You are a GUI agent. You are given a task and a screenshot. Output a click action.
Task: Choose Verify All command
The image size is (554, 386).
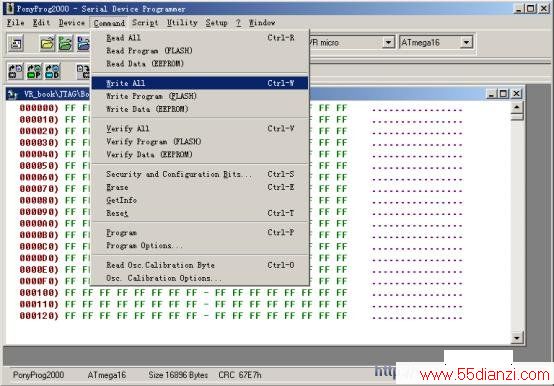[200, 129]
